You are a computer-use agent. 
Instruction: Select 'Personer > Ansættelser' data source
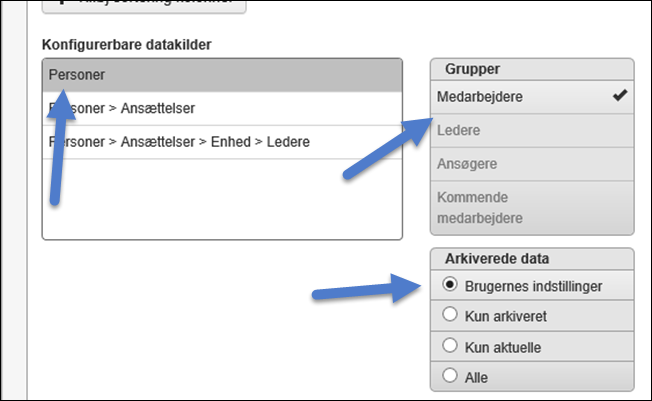222,108
